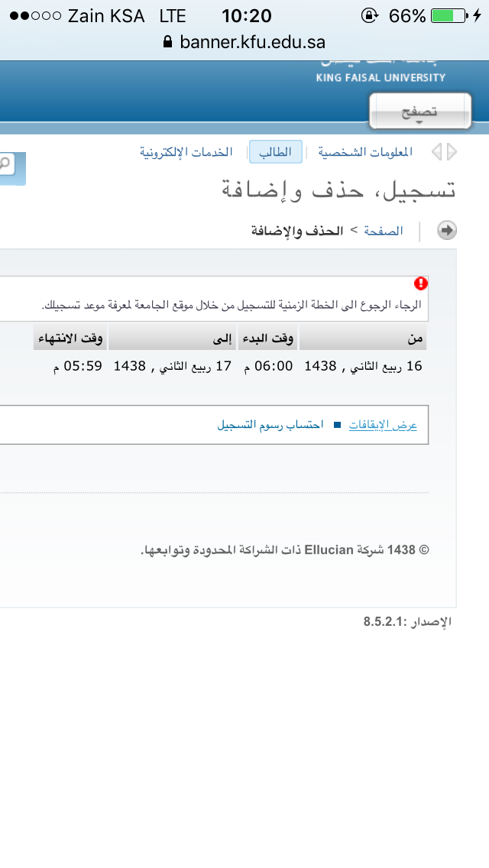Click the وقت الانتهاء column header
The width and height of the screenshot is (489, 868).
click(70, 338)
